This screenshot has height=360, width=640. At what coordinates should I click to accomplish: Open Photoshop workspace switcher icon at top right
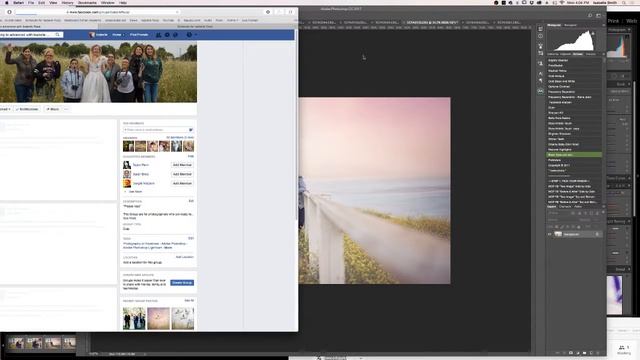click(x=598, y=16)
